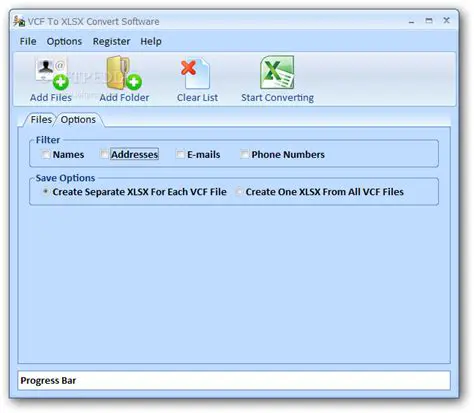This screenshot has width=474, height=413.
Task: Maximize the VCF To XLSX window
Action: 429,21
